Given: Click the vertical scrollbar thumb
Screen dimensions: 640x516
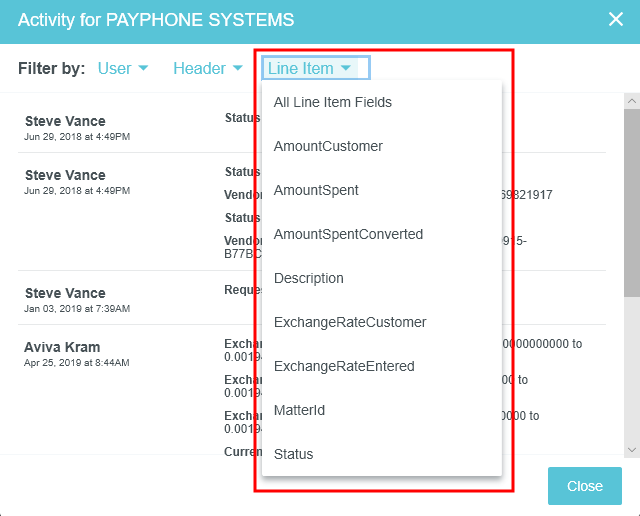Looking at the screenshot, I should pos(631,200).
